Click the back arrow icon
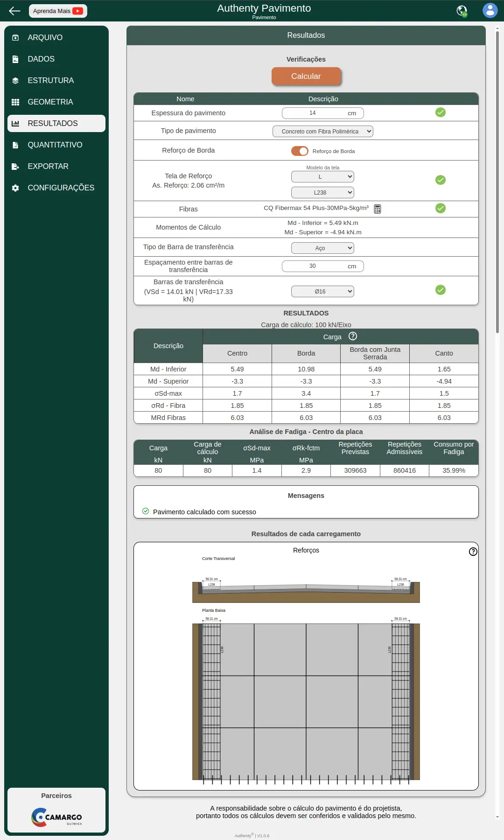This screenshot has height=840, width=504. point(15,11)
